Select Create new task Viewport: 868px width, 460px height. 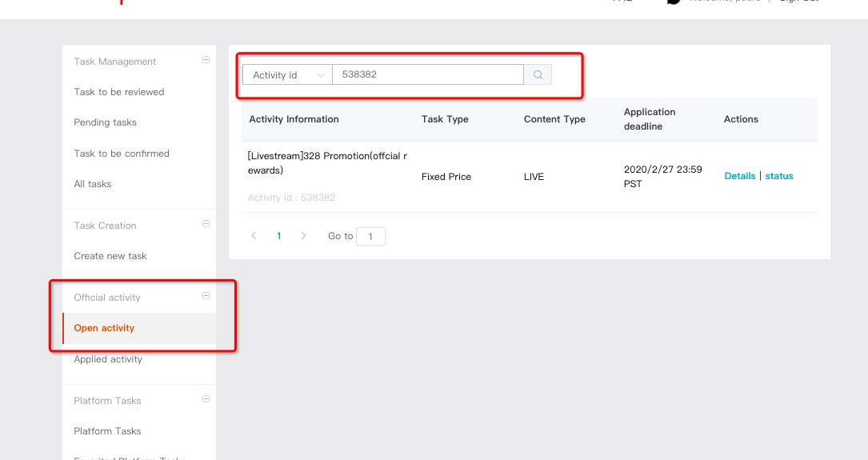(110, 256)
